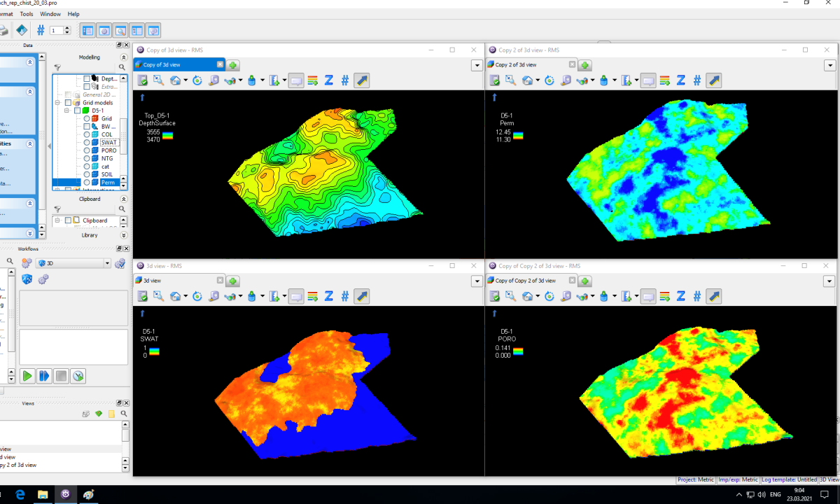Viewport: 840px width, 504px height.
Task: Click the grid hash icon in Copy 2 of 3d view
Action: pyautogui.click(x=697, y=80)
